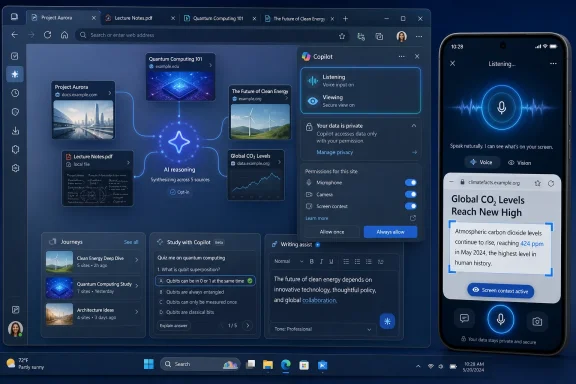Switch phone to Voice mode
Viewport: 576px width, 384px height.
(482, 162)
